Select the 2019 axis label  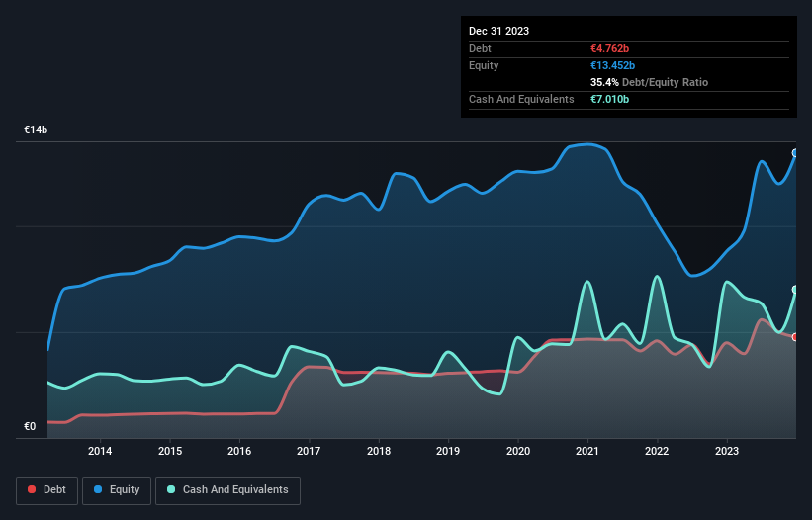tap(448, 451)
